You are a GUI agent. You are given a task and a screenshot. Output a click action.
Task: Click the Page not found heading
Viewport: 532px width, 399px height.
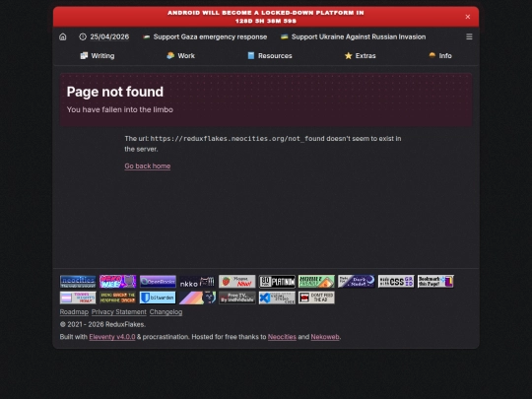click(x=115, y=92)
